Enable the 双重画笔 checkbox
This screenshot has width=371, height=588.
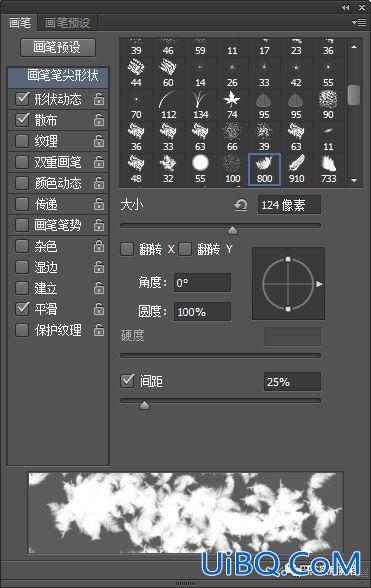(x=22, y=162)
